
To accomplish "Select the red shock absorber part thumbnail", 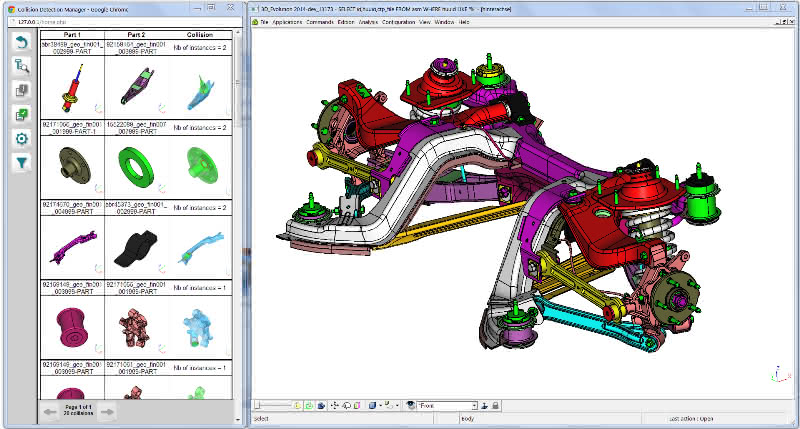I will 72,88.
